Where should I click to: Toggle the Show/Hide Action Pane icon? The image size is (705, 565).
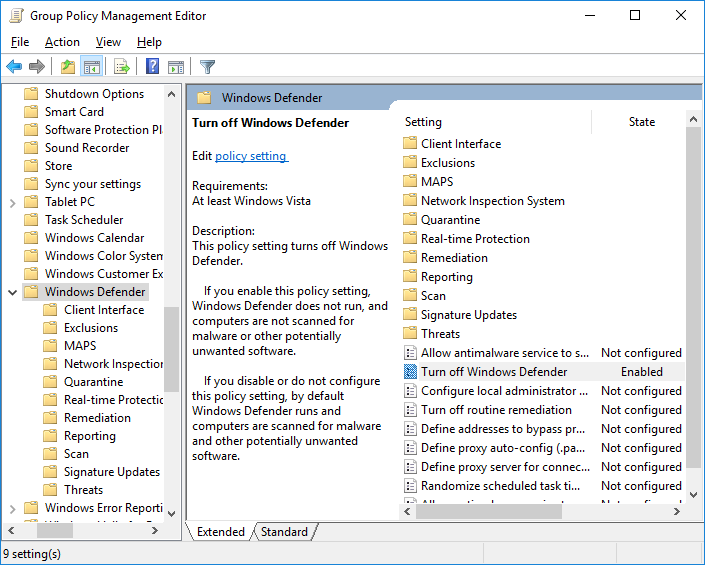pyautogui.click(x=176, y=67)
